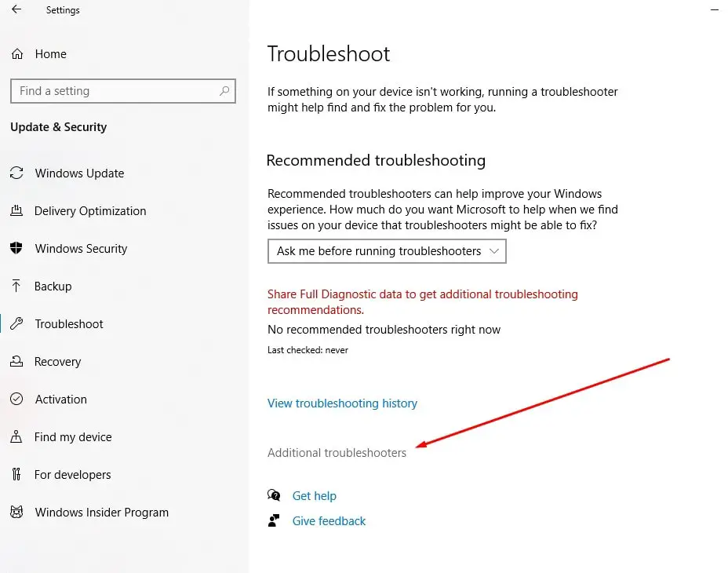Select the Troubleshoot sidebar item
Image resolution: width=728 pixels, height=573 pixels.
pyautogui.click(x=69, y=324)
